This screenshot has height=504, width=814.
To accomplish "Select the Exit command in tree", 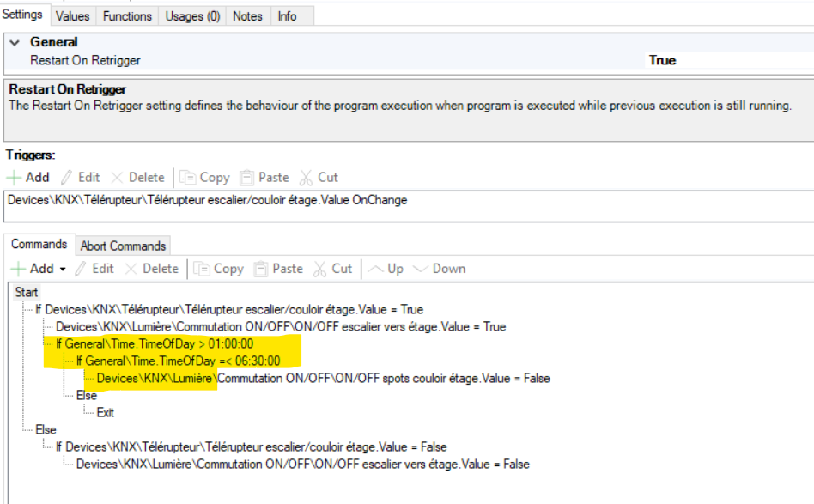I will coord(105,412).
